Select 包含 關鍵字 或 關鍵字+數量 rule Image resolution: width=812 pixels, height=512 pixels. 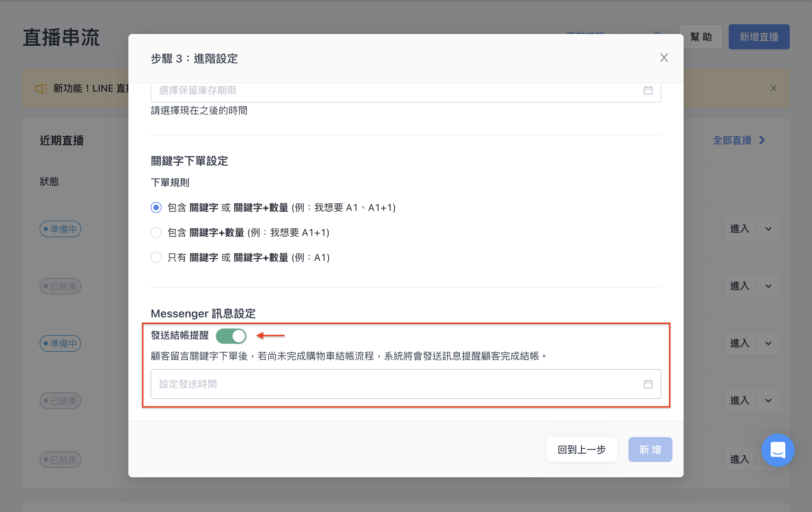point(156,207)
